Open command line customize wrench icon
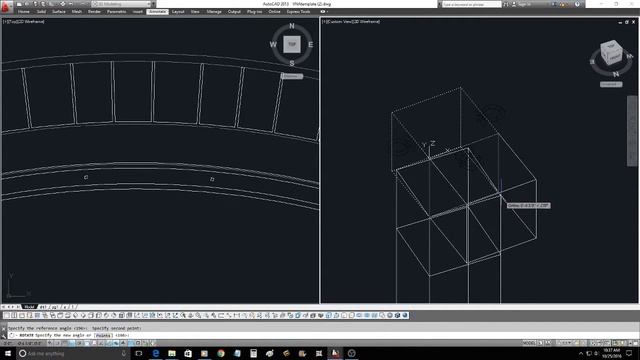This screenshot has height=360, width=640. click(x=4, y=335)
